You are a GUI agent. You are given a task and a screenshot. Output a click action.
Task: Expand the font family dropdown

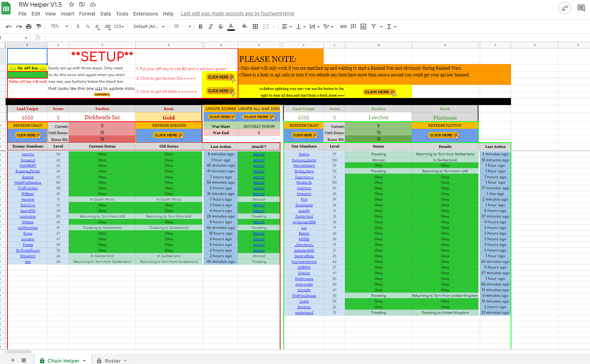[149, 27]
